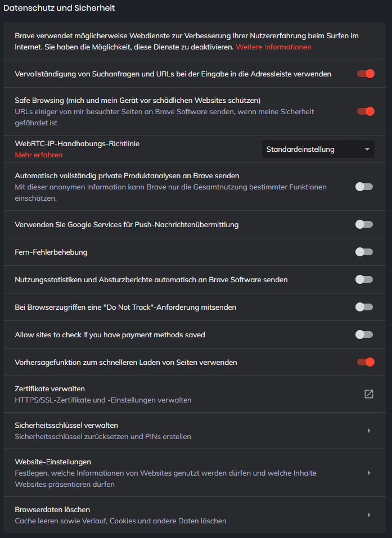Disable Vervollständigung von Suchanfragen toggle

tap(365, 74)
